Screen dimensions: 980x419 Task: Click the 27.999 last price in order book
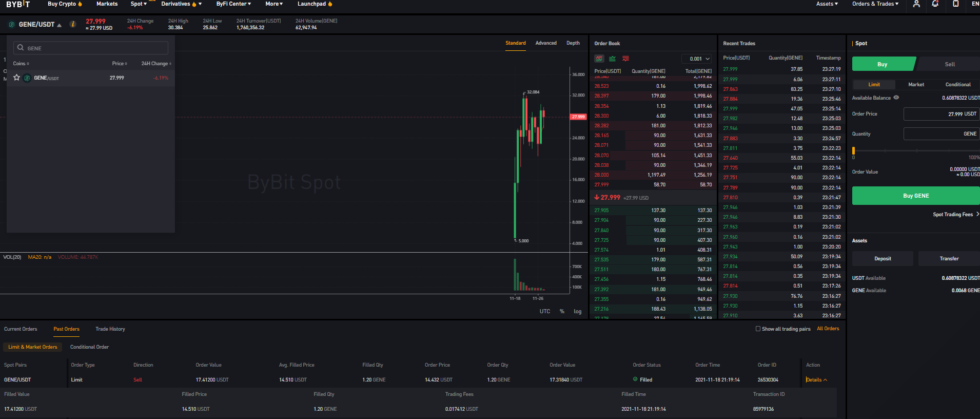click(610, 197)
